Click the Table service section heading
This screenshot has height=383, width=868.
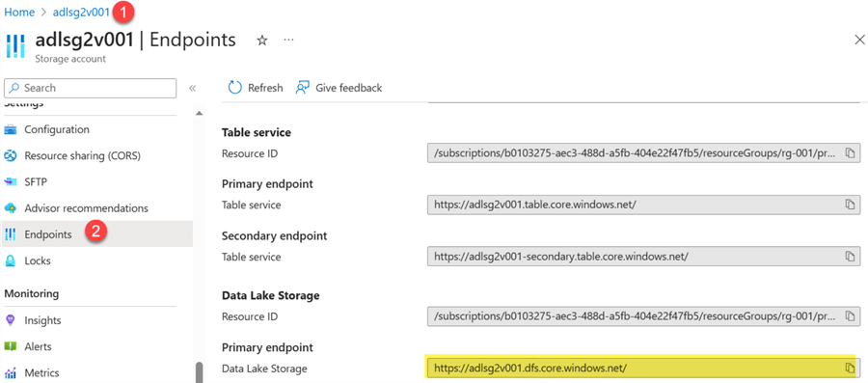(x=257, y=132)
